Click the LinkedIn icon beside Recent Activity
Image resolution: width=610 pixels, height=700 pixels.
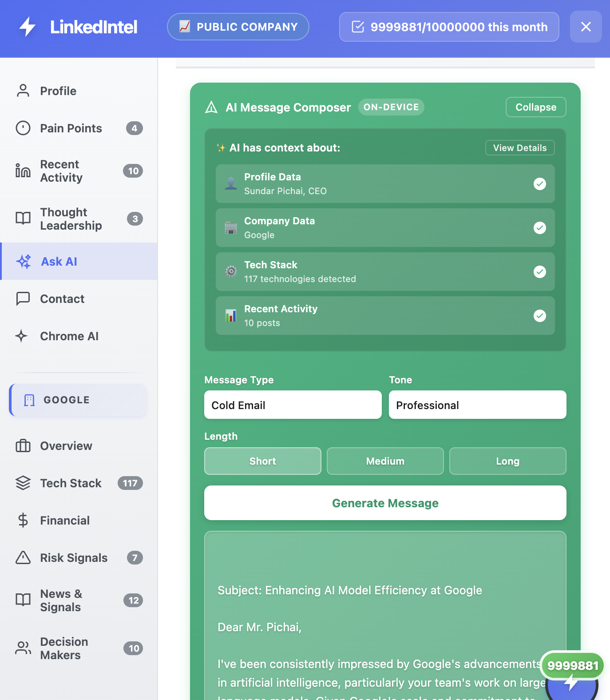click(23, 171)
